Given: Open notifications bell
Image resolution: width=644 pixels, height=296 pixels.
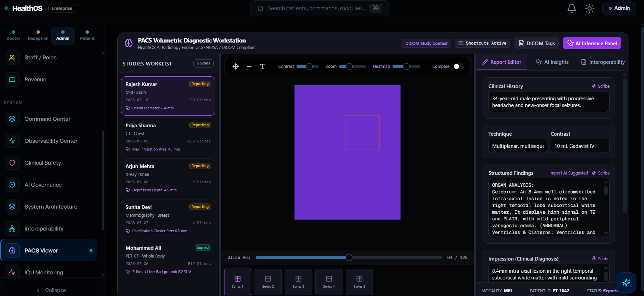Looking at the screenshot, I should [x=572, y=8].
